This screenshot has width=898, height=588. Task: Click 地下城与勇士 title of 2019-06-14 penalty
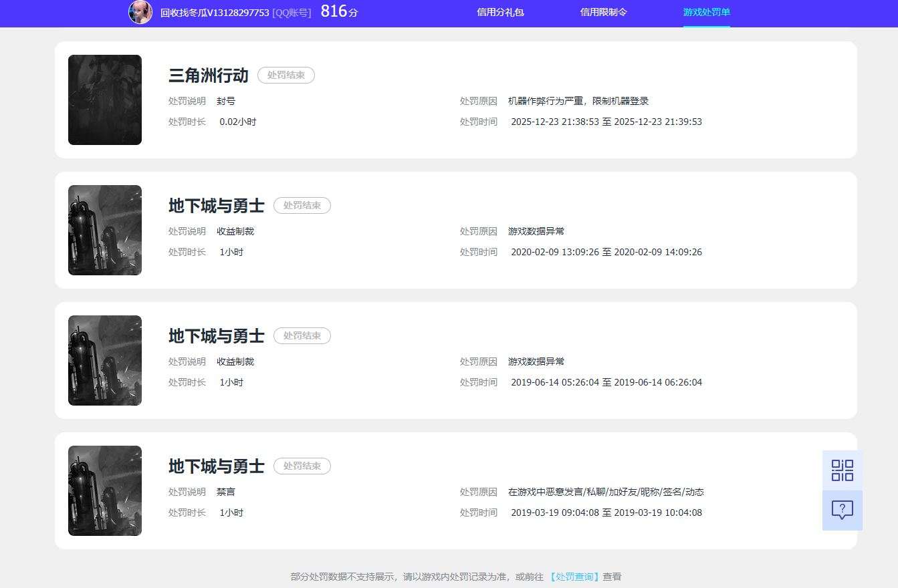pyautogui.click(x=217, y=336)
